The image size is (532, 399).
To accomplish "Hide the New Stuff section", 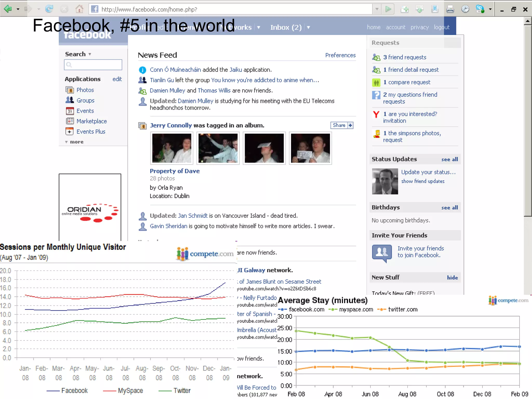I will [452, 278].
